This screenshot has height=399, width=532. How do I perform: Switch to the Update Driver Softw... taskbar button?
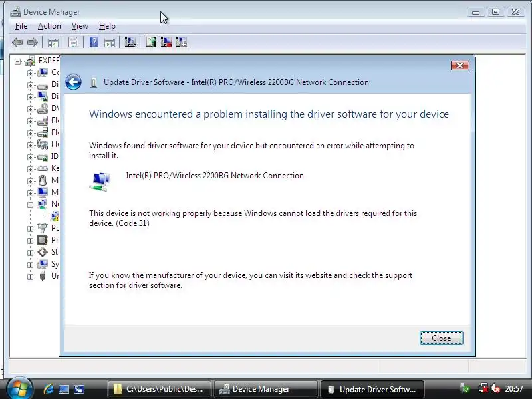point(372,389)
